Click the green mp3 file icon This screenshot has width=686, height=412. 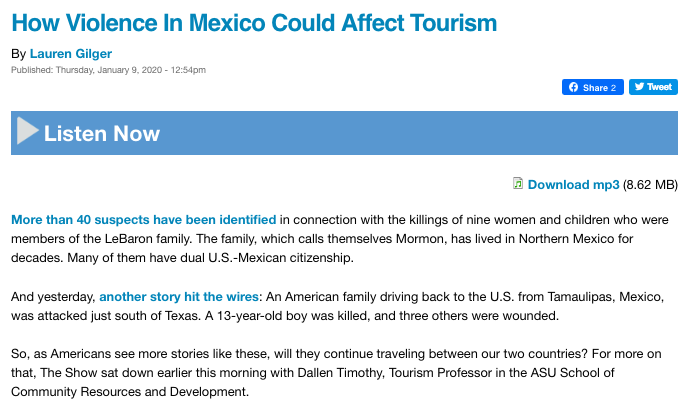(x=518, y=183)
